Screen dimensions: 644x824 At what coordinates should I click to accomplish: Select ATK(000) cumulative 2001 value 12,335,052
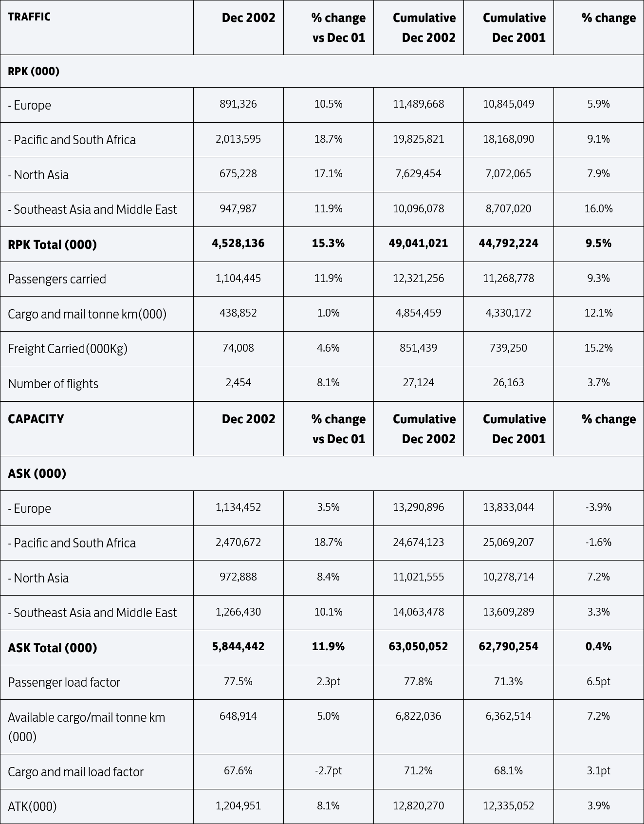509,806
